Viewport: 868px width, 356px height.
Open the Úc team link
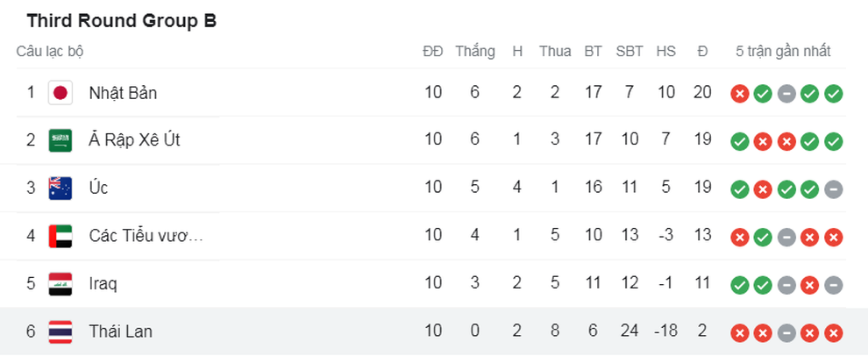coord(98,188)
